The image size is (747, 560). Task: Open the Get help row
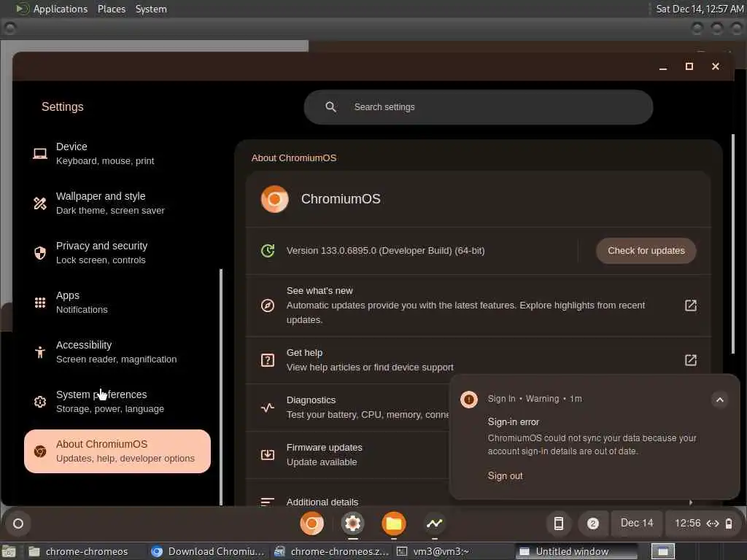point(479,360)
